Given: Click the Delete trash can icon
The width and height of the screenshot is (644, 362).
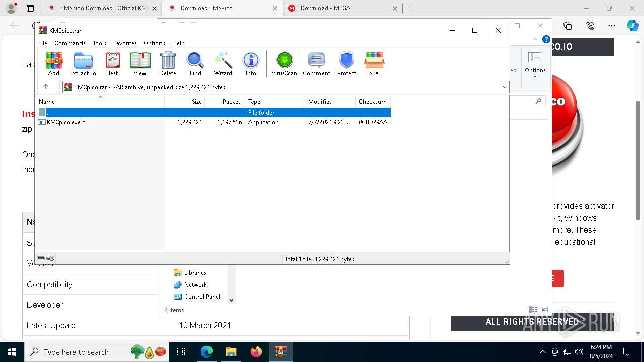Looking at the screenshot, I should click(x=168, y=64).
